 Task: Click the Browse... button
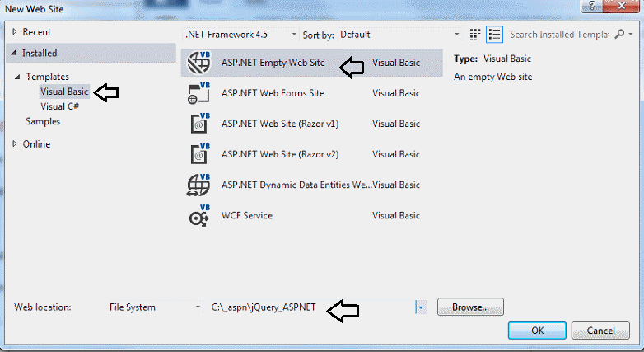click(470, 307)
